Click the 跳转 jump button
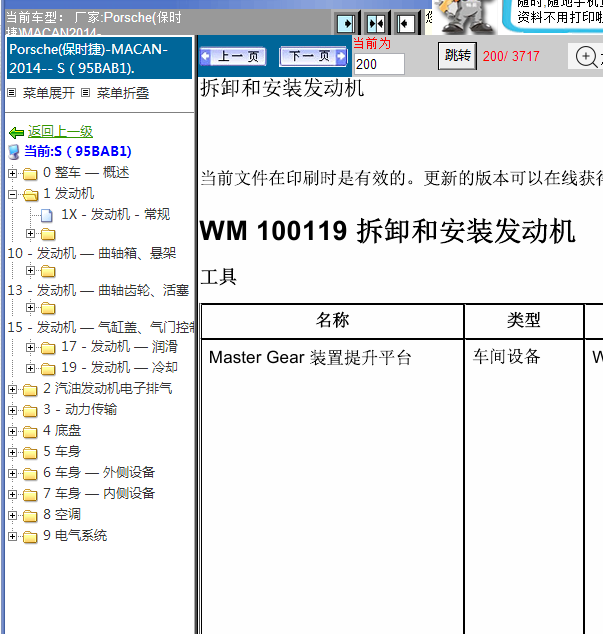The height and width of the screenshot is (634, 603). (x=457, y=55)
